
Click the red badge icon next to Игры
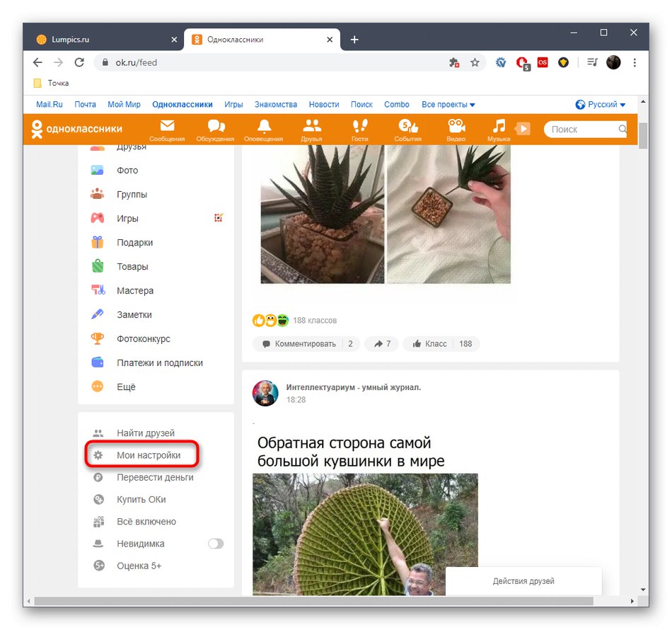[x=219, y=218]
